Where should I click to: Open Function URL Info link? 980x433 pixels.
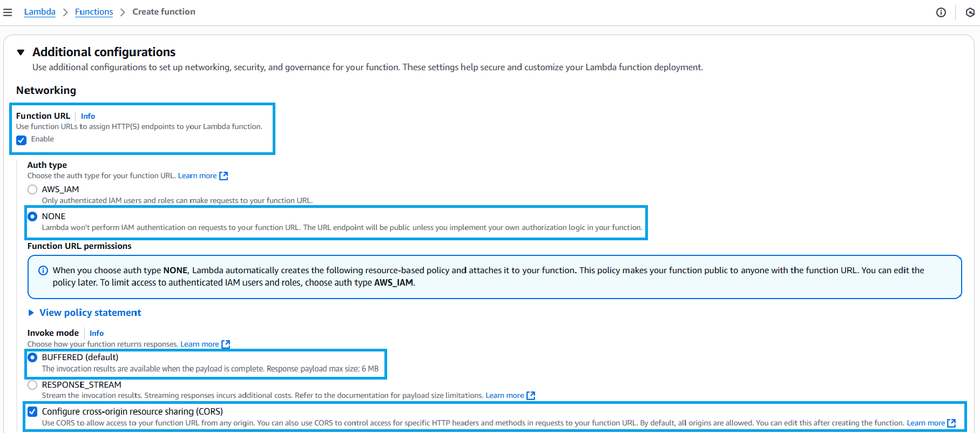point(88,116)
